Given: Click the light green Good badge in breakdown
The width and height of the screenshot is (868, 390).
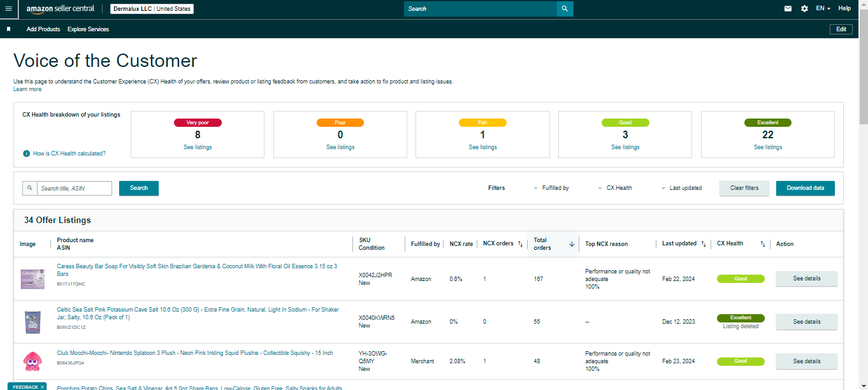Looking at the screenshot, I should click(x=625, y=122).
